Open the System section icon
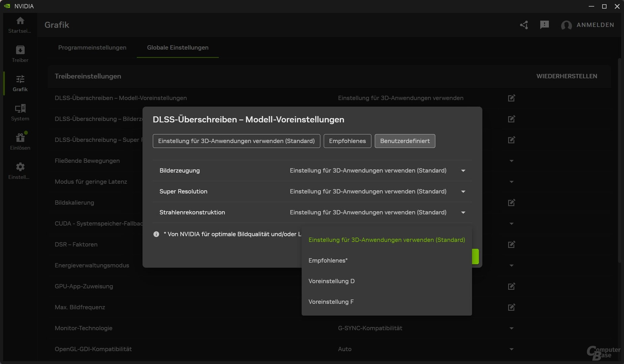 (20, 108)
